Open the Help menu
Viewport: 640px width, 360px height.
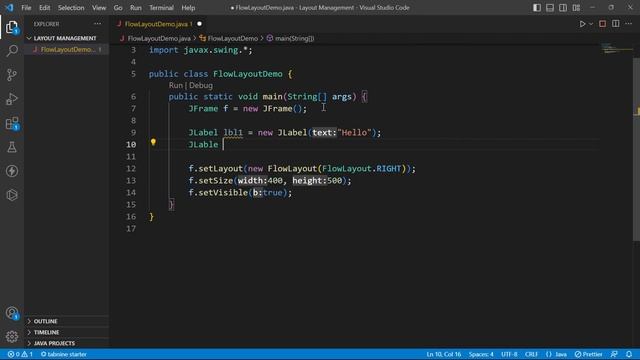click(x=188, y=8)
